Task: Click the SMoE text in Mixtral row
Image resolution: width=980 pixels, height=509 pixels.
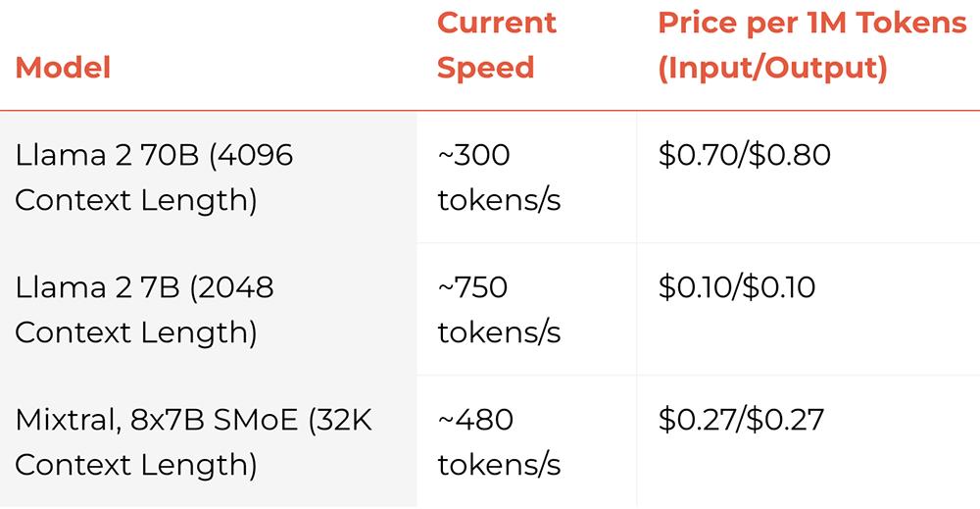Action: coord(269,420)
